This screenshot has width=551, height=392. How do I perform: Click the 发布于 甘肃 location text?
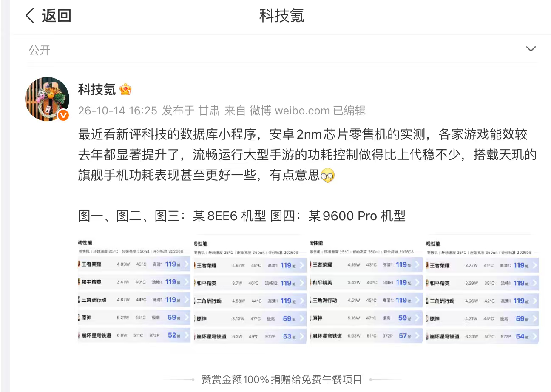[191, 111]
